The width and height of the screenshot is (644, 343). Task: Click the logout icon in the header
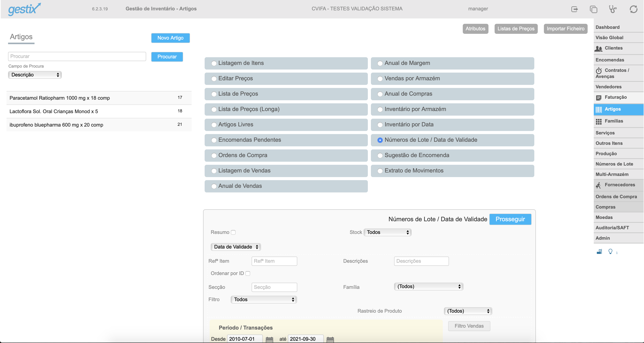pos(575,9)
